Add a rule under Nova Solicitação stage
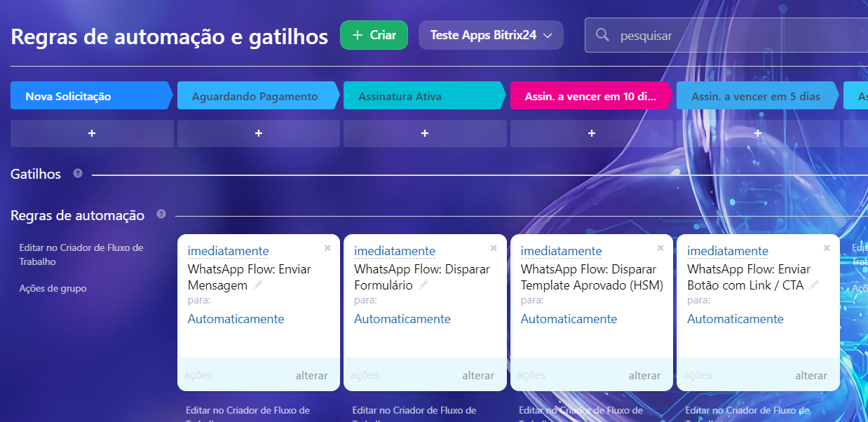The width and height of the screenshot is (868, 422). click(x=92, y=133)
